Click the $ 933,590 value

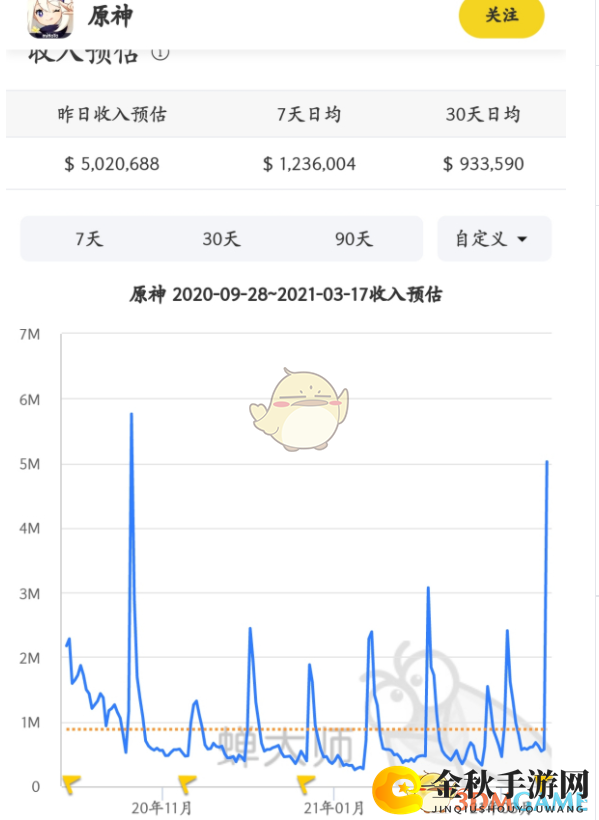(483, 164)
